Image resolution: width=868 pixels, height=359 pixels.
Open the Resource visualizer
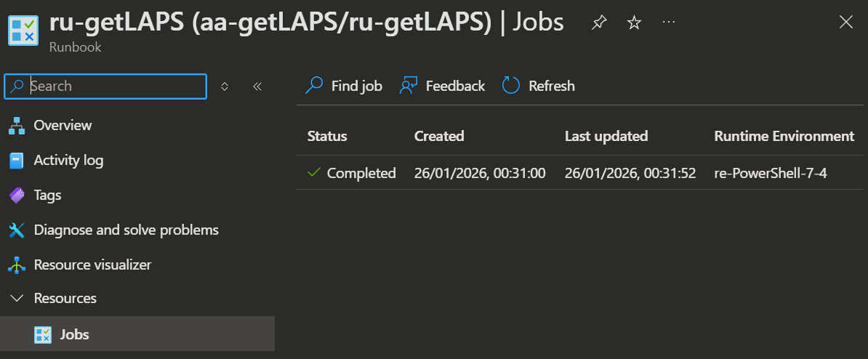(92, 265)
